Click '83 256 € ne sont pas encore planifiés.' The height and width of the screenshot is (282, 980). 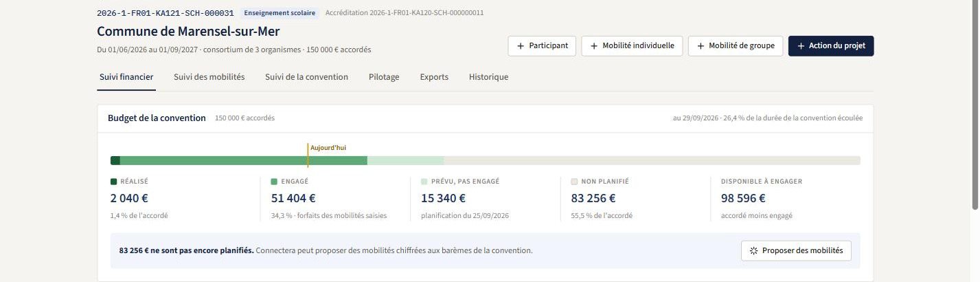(x=186, y=250)
